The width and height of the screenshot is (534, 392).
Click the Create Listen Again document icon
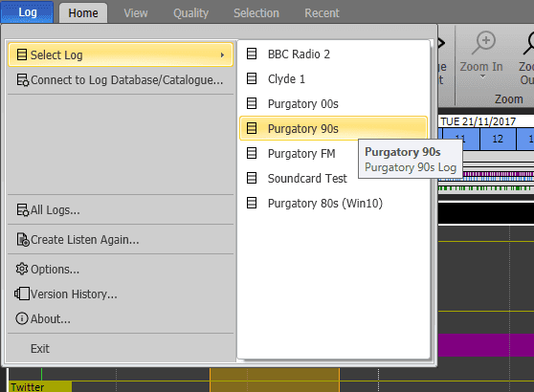23,240
